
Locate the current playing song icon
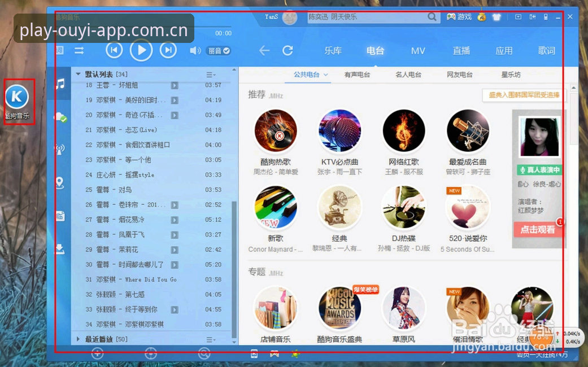click(150, 353)
